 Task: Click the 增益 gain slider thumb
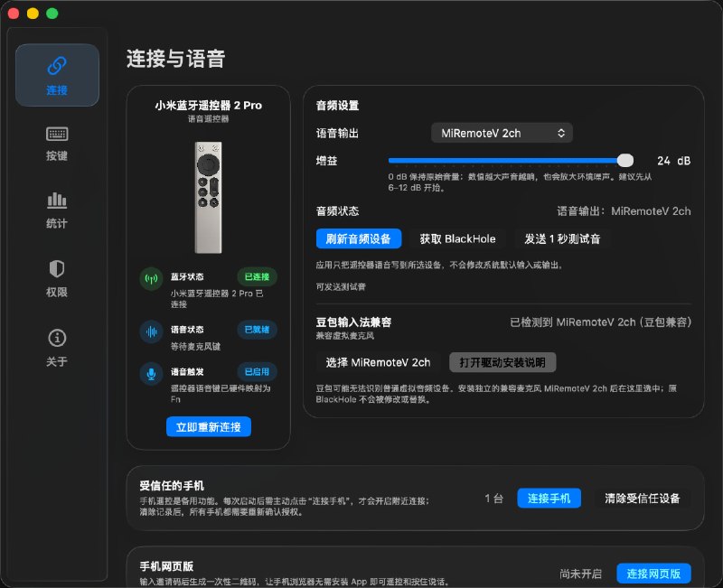625,161
